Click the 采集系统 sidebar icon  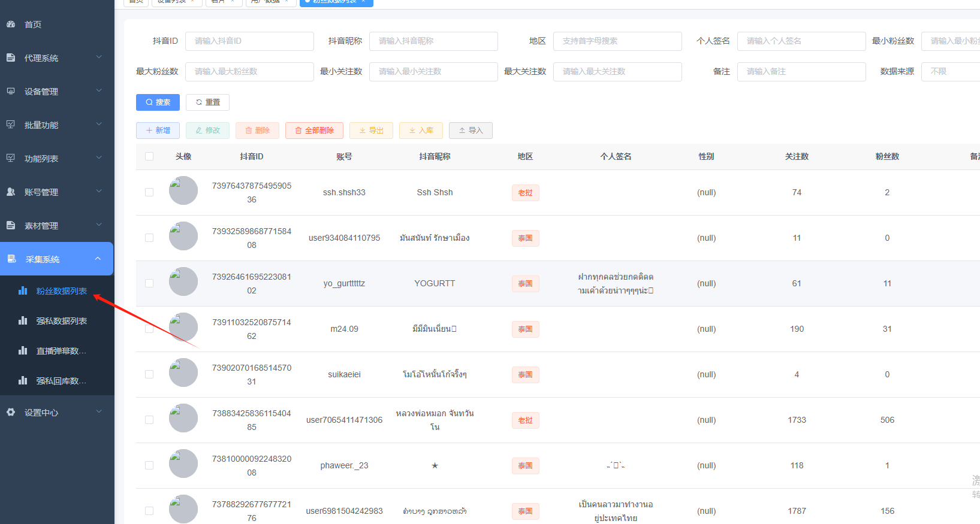[x=11, y=259]
